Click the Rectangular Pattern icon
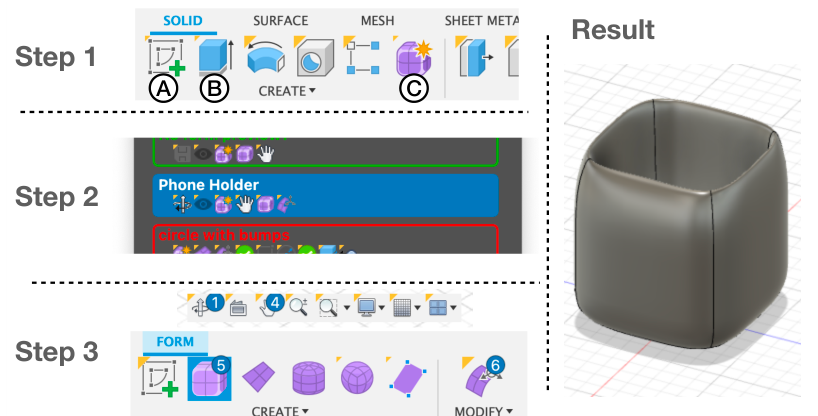 click(363, 56)
